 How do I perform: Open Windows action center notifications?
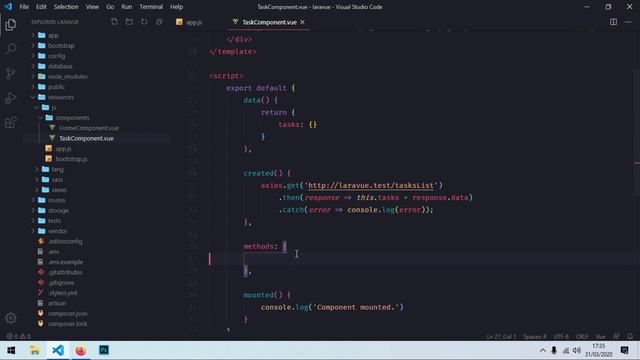[624, 350]
